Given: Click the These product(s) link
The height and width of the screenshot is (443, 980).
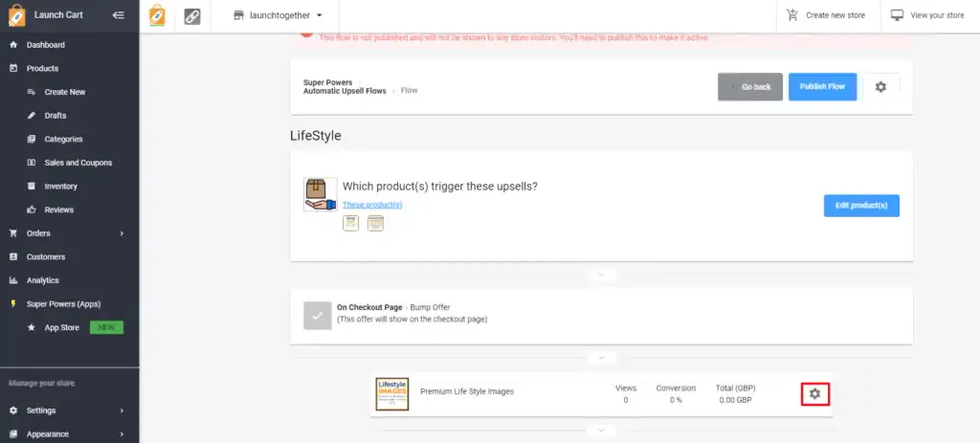Looking at the screenshot, I should click(x=372, y=205).
